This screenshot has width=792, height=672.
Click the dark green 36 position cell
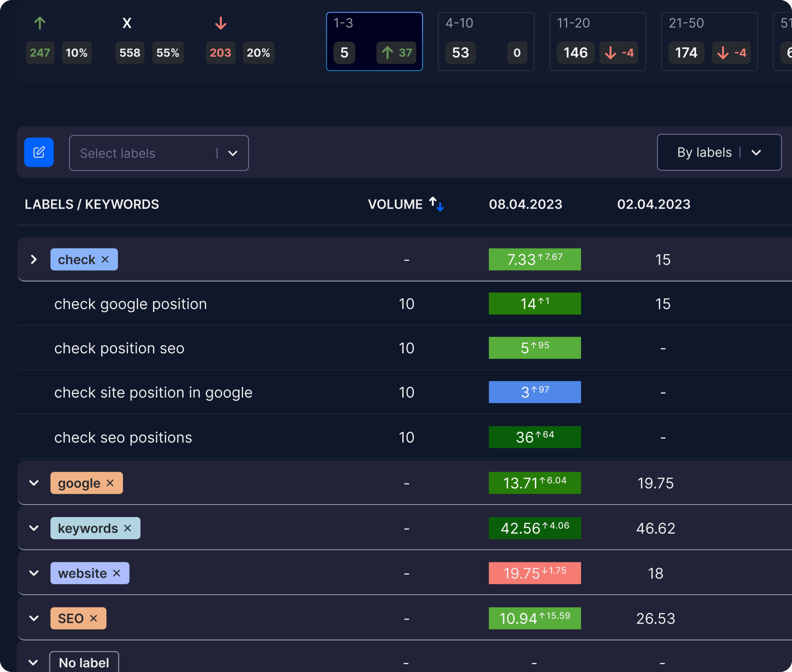coord(535,437)
